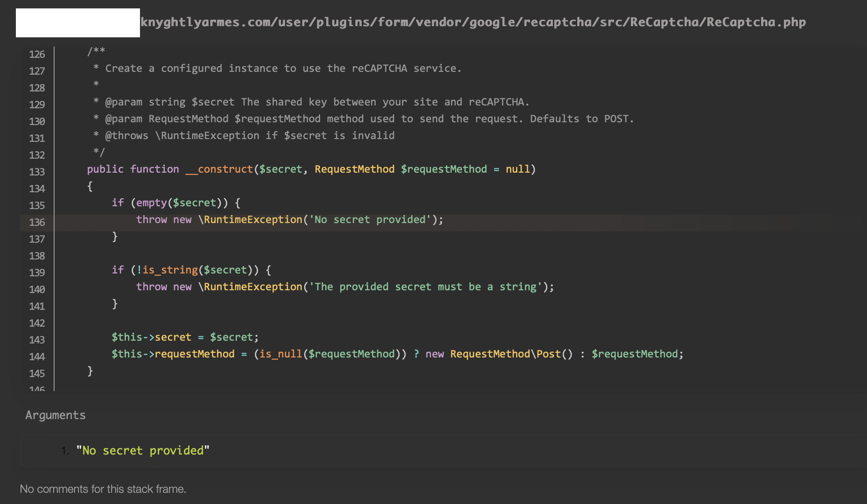Click the argument value "No secret provided"
The height and width of the screenshot is (504, 867).
pos(143,450)
